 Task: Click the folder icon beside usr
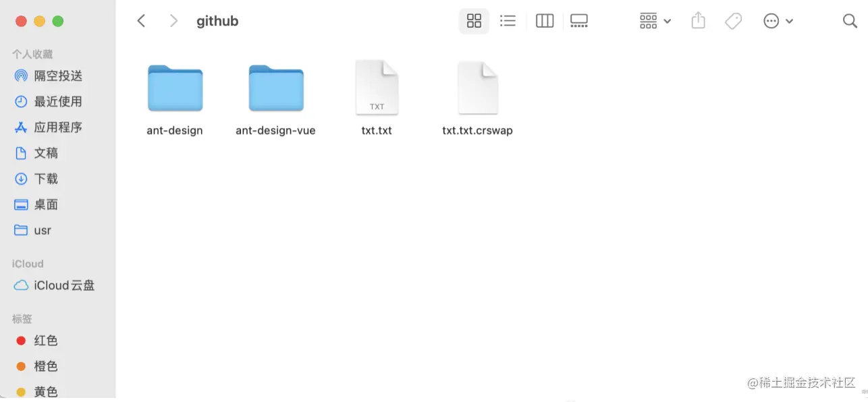click(x=21, y=230)
